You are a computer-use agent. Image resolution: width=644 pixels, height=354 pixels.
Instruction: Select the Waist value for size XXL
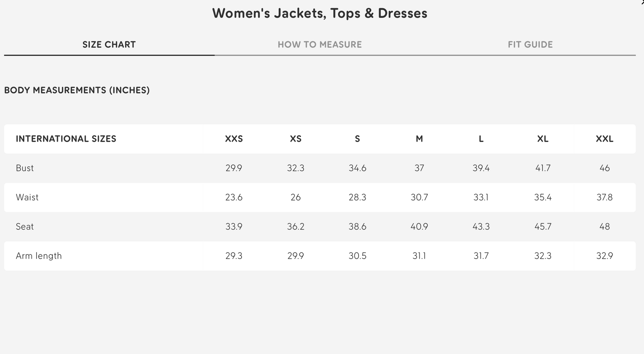(604, 198)
